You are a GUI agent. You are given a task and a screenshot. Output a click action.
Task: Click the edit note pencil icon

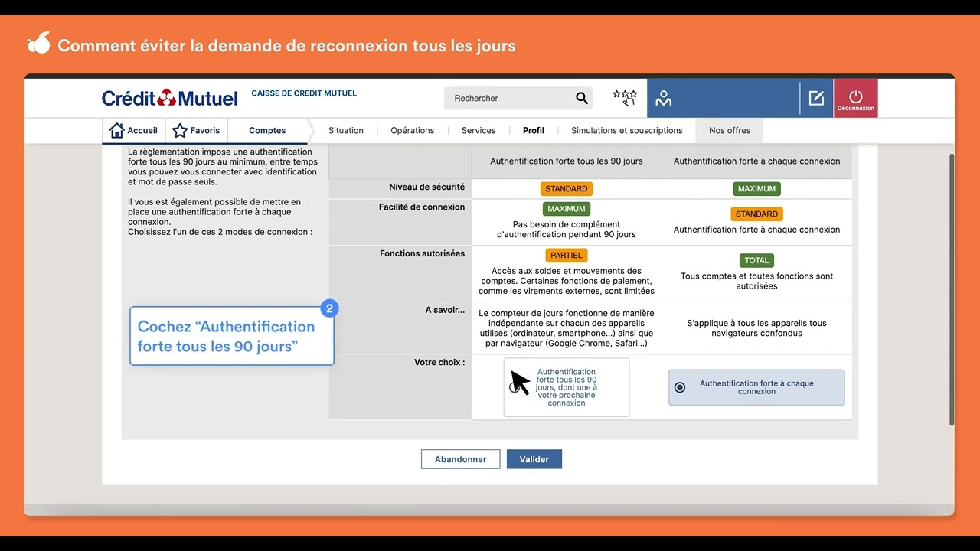click(x=816, y=98)
